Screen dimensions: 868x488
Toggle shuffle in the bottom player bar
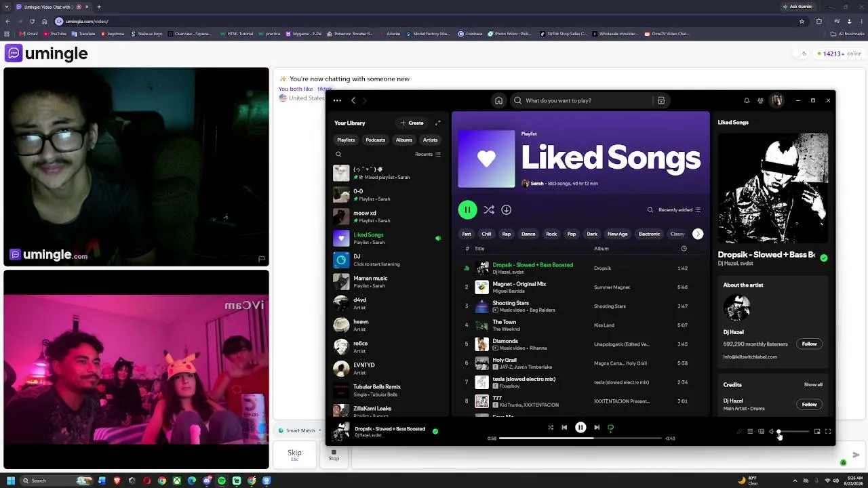click(550, 428)
